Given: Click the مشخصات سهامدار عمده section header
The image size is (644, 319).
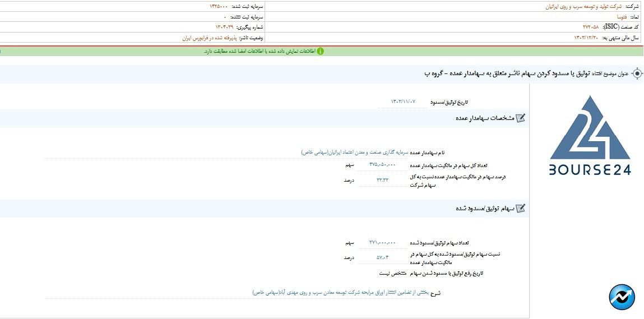Looking at the screenshot, I should [x=484, y=118].
